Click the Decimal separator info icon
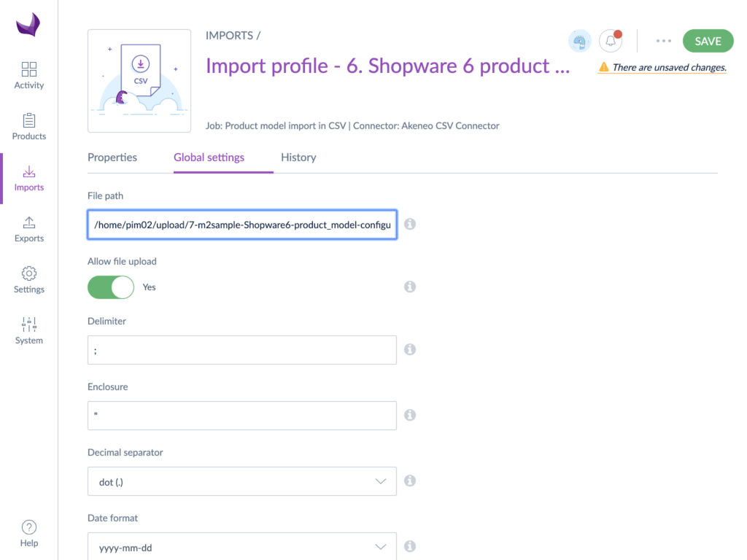747x560 pixels. 409,481
